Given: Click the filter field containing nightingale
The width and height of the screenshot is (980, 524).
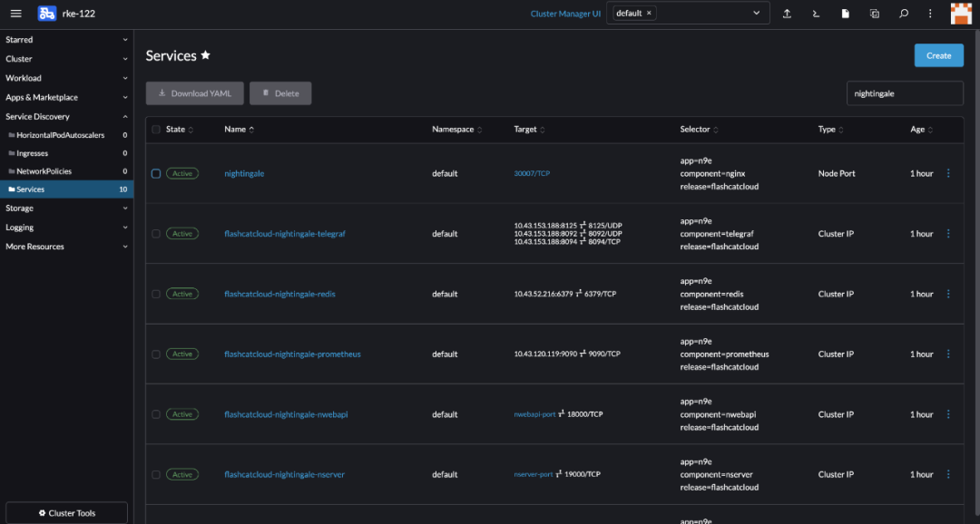Looking at the screenshot, I should tap(904, 93).
